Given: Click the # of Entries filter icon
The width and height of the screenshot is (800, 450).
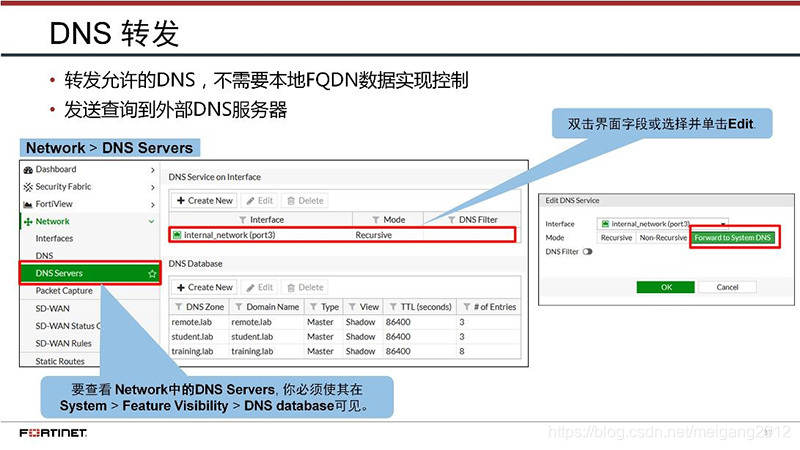Looking at the screenshot, I should pyautogui.click(x=466, y=307).
